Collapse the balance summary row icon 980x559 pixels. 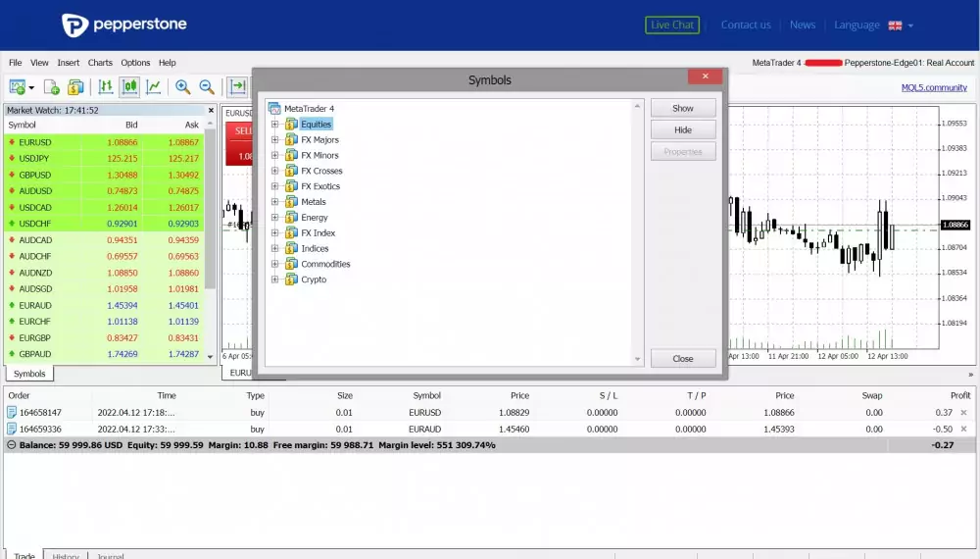click(x=11, y=445)
